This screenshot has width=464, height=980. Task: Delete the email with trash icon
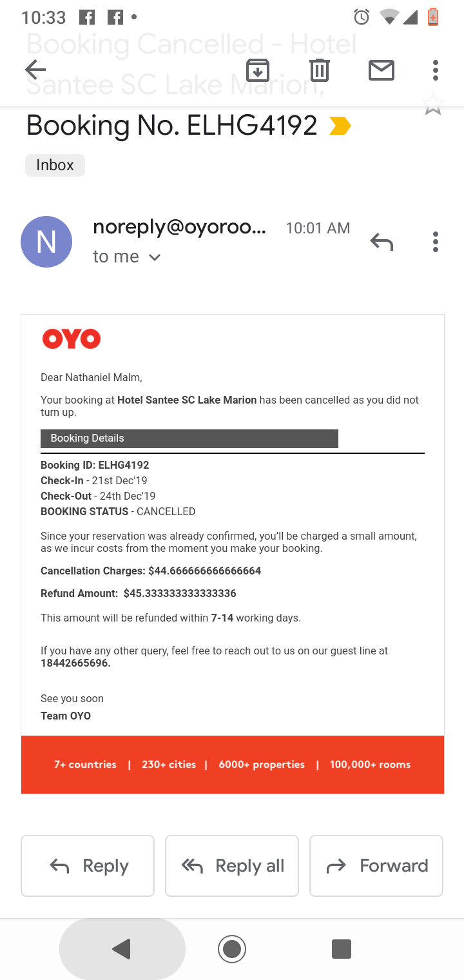(x=319, y=70)
